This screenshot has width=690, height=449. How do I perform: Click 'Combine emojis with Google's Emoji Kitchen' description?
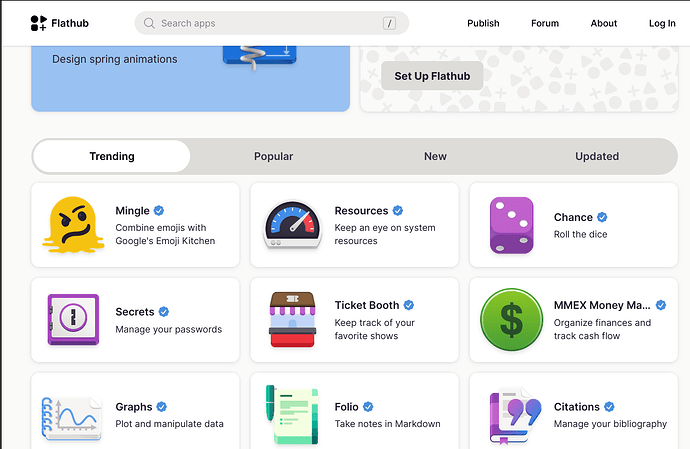pyautogui.click(x=165, y=234)
